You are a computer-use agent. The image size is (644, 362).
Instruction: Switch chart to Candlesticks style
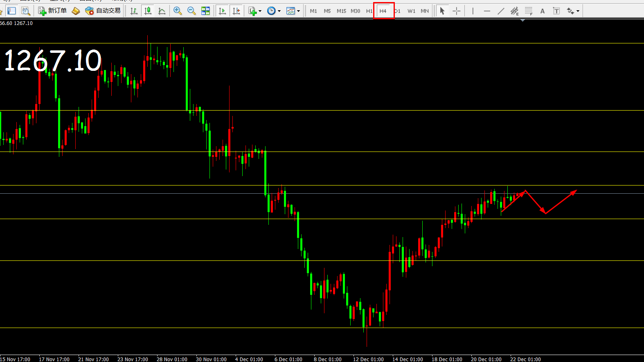(148, 11)
